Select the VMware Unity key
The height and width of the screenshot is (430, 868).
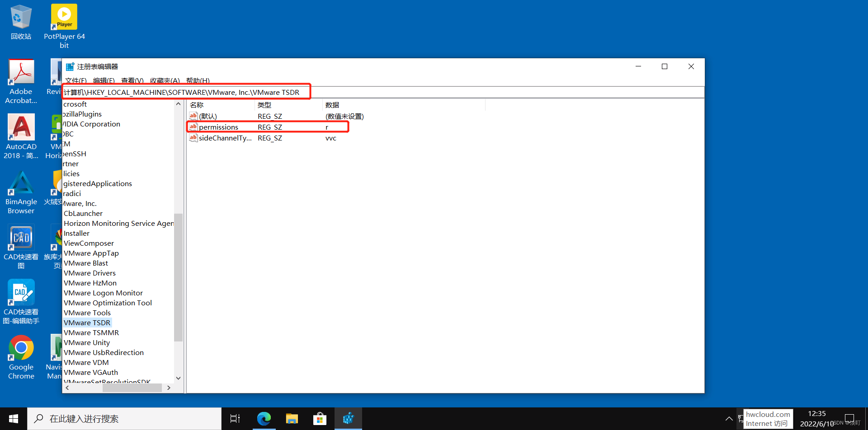pyautogui.click(x=87, y=342)
